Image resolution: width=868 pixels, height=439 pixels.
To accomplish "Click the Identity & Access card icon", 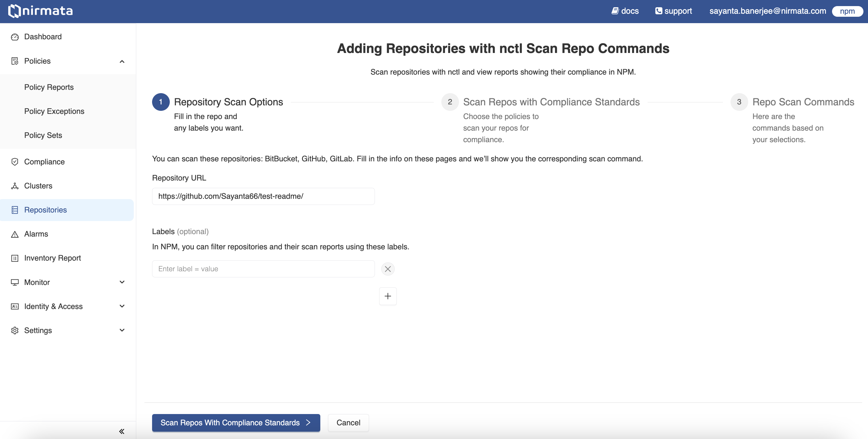I will (15, 306).
